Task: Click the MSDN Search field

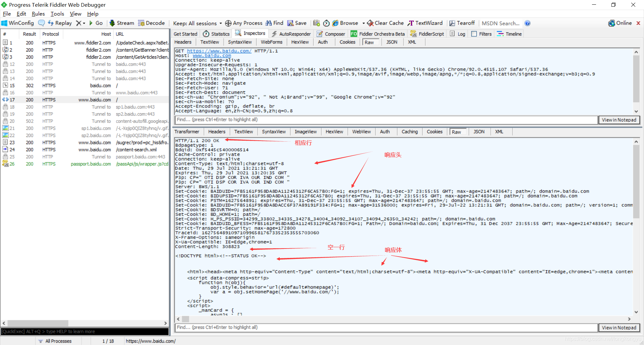Action: coord(500,23)
